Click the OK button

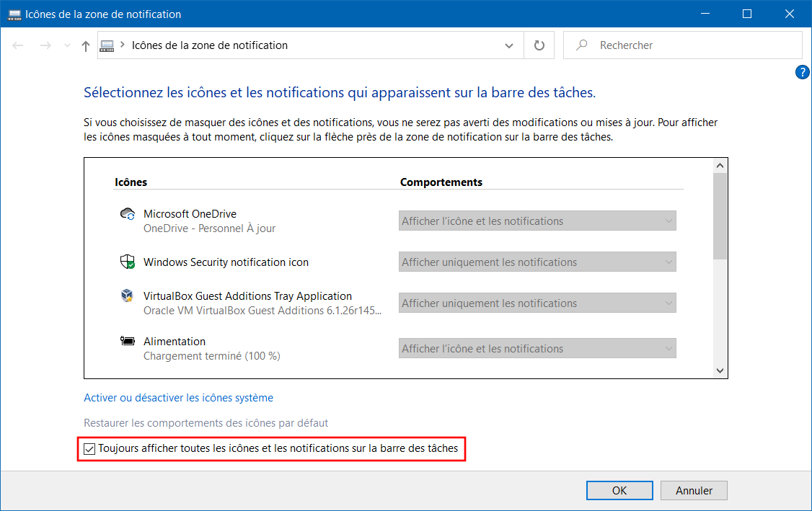[x=619, y=490]
